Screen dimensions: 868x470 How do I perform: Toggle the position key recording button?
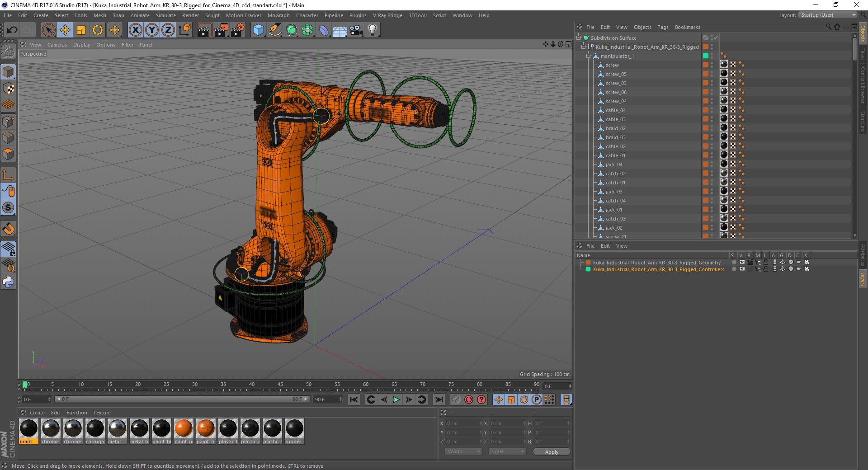498,399
